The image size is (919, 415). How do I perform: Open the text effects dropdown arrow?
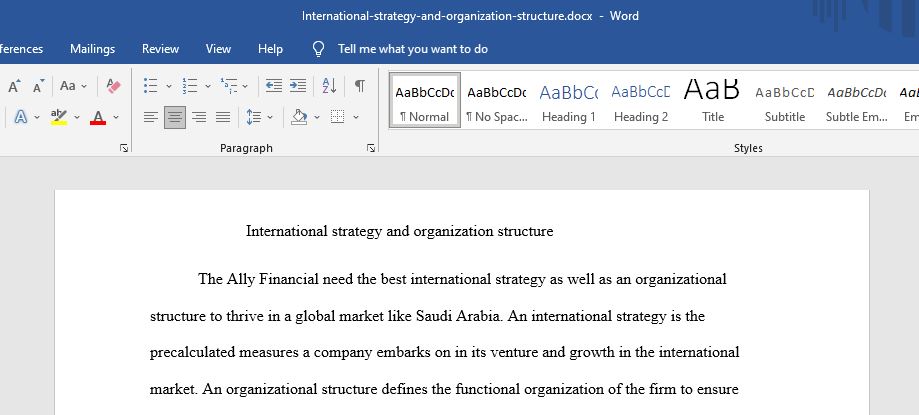tap(37, 117)
